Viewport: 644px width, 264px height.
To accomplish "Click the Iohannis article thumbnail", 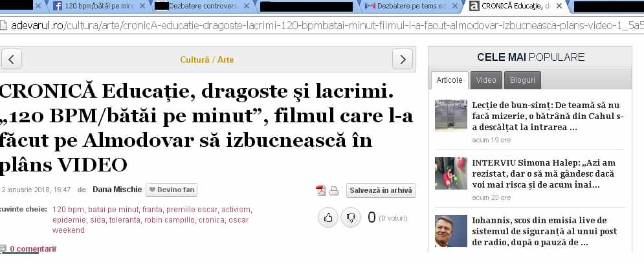I will tap(450, 231).
